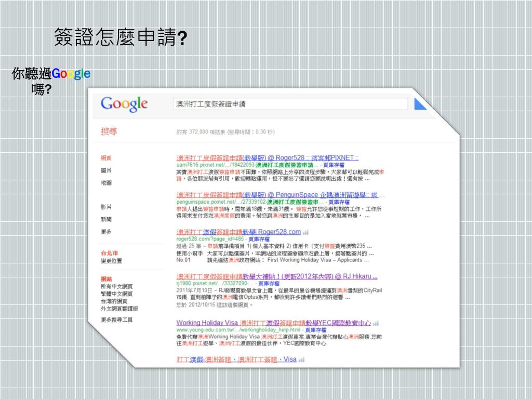The width and height of the screenshot is (532, 399).
Task: Click the bar icon after the YEC國際教育中心 title
Action: 375,323
